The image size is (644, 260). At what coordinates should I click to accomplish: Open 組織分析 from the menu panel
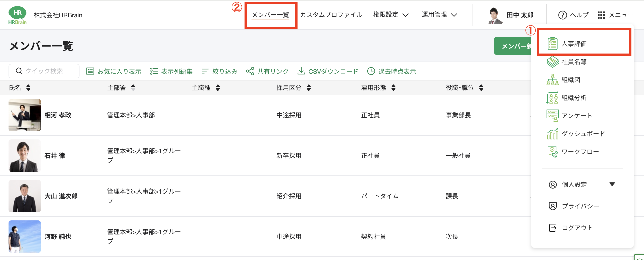point(567,98)
